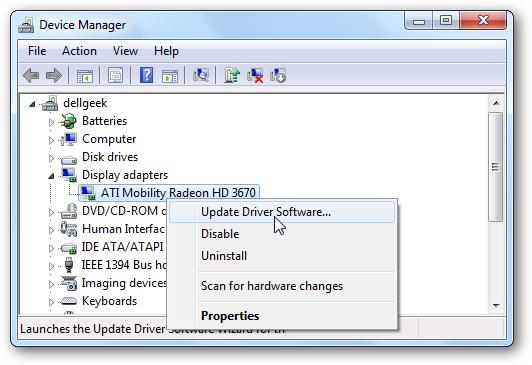The height and width of the screenshot is (365, 532).
Task: Choose Update Driver Software from context menu
Action: [282, 212]
